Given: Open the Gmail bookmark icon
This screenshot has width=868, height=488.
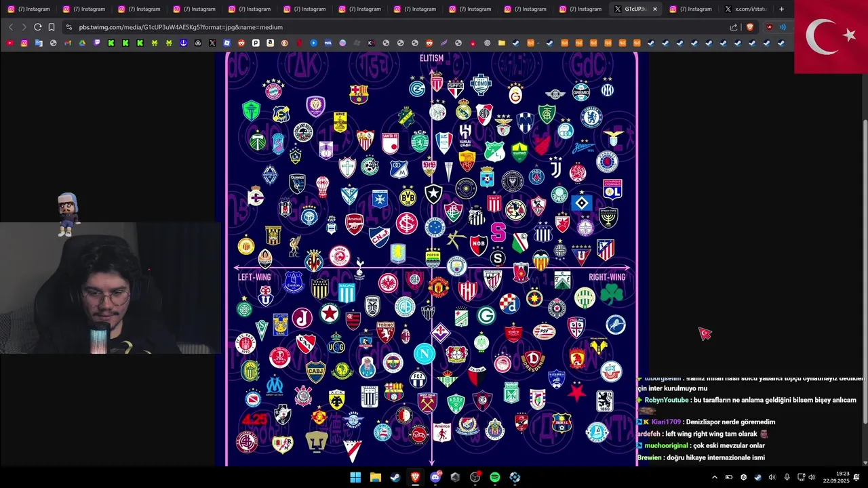Looking at the screenshot, I should 68,43.
